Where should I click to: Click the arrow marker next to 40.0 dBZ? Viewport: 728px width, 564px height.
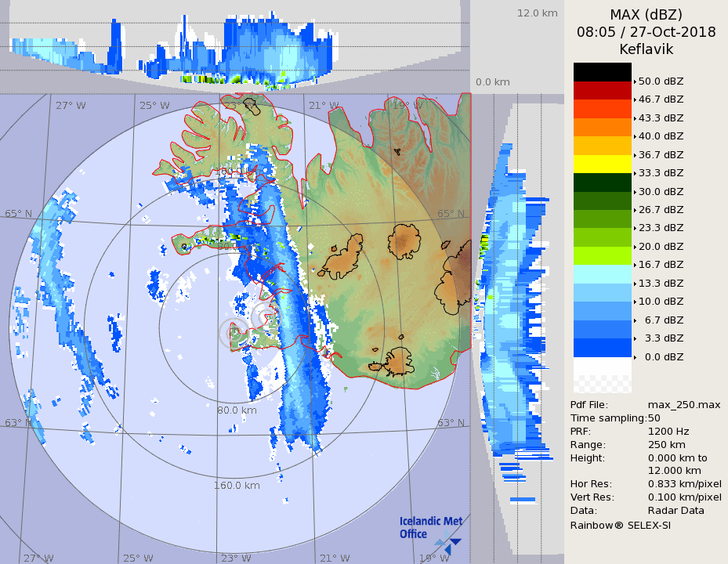tap(635, 136)
